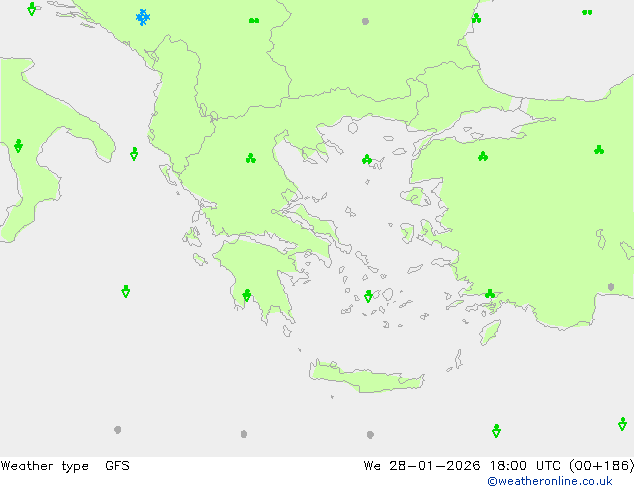Select shower symbol over the Cyclades islands
634x490 pixels.
point(368,296)
